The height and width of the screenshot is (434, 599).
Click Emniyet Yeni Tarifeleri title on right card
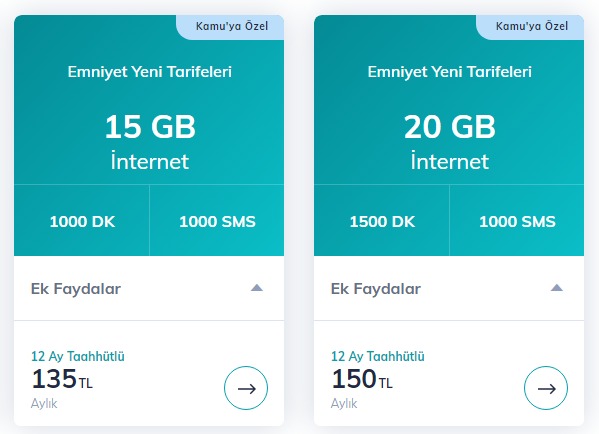450,72
